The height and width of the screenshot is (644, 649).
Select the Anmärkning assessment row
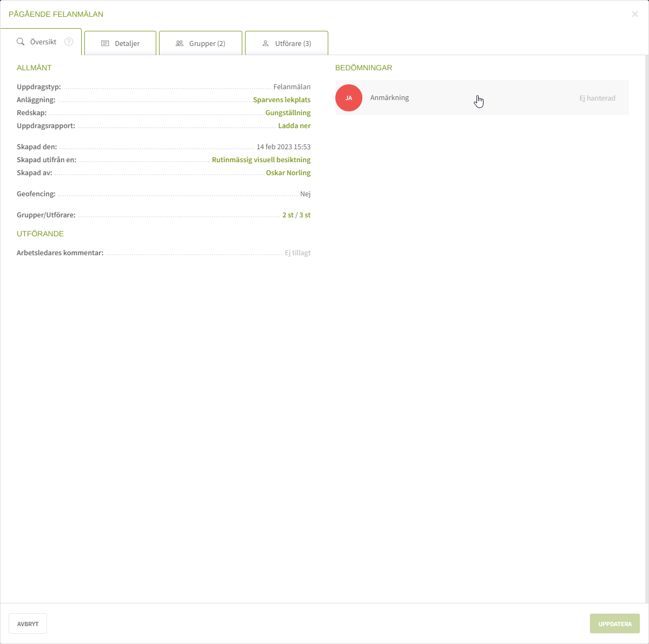tap(481, 98)
